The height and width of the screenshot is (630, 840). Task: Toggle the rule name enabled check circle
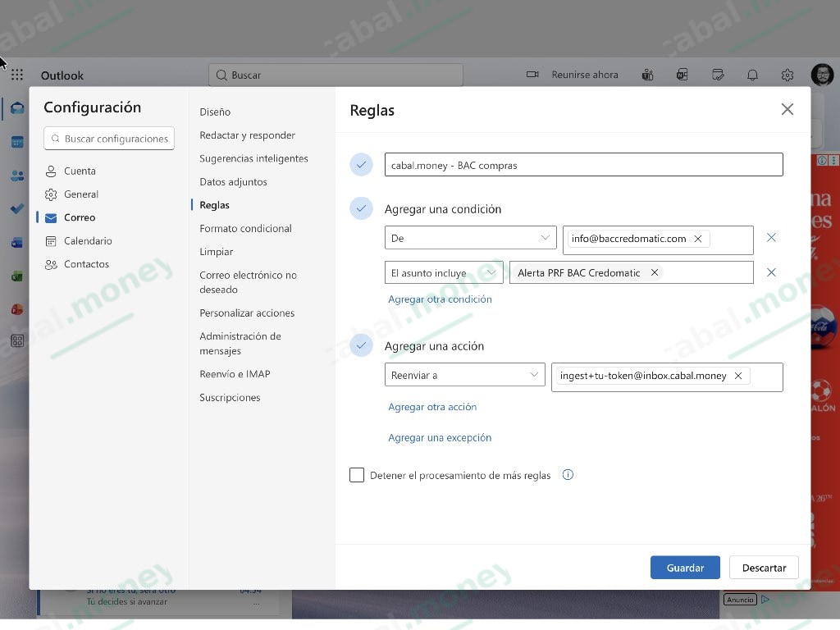click(361, 164)
